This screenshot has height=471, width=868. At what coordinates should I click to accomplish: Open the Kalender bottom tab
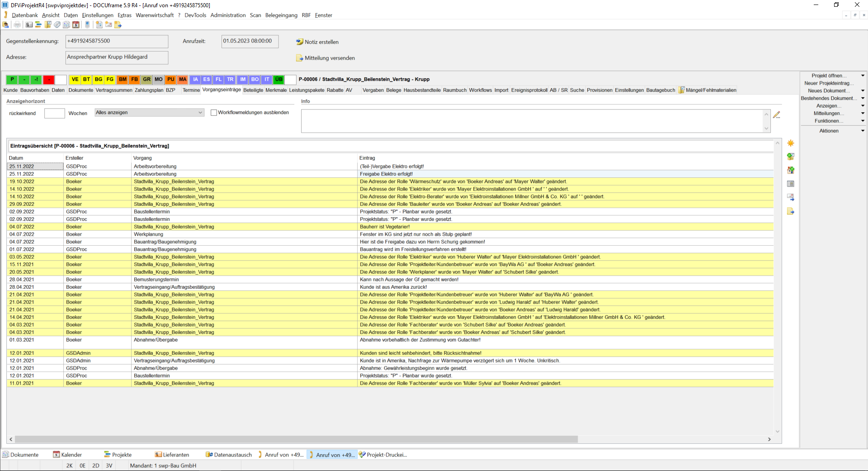[x=67, y=455]
